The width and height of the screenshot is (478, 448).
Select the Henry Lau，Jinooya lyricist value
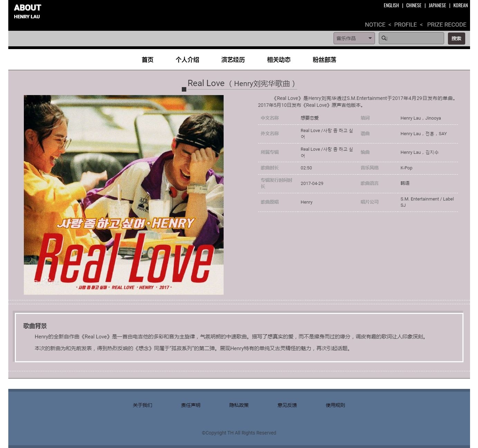point(421,118)
